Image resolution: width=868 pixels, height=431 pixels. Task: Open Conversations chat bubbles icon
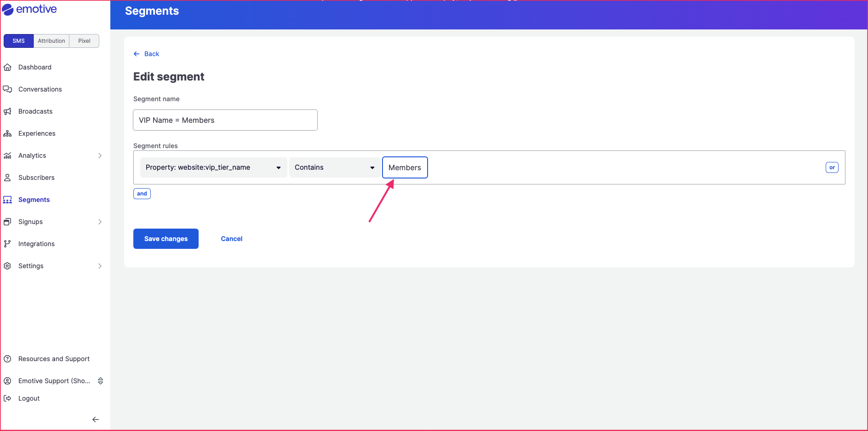point(7,89)
